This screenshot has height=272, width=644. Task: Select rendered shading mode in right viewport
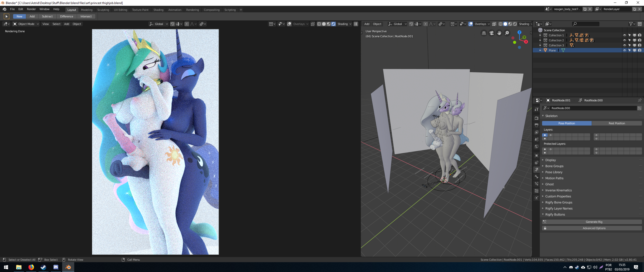click(515, 24)
